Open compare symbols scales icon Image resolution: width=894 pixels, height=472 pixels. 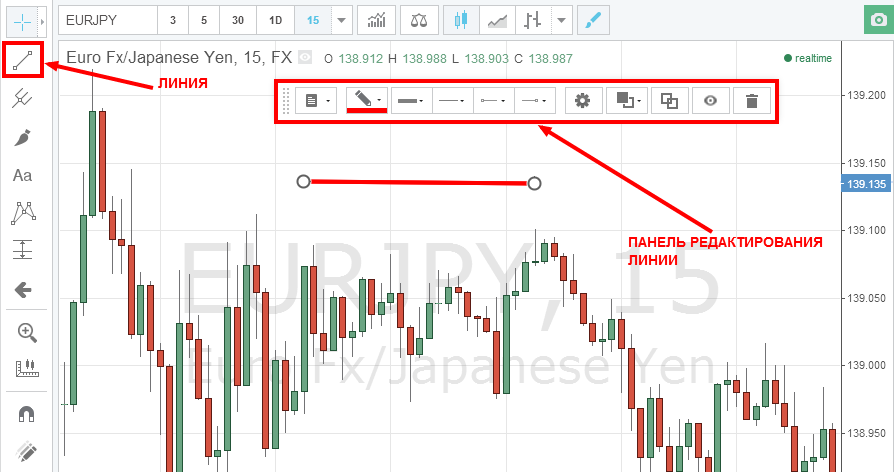pyautogui.click(x=419, y=21)
